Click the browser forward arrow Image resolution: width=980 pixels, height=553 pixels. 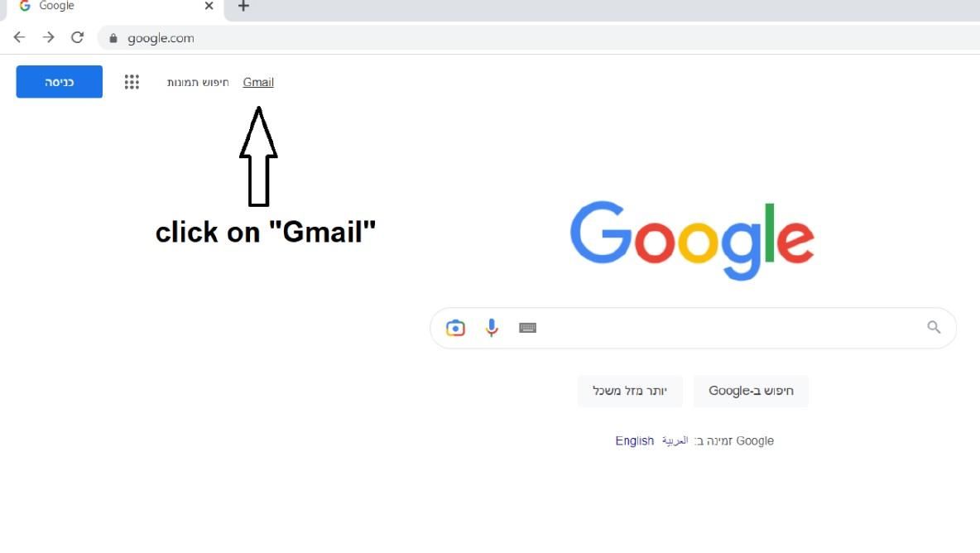click(48, 37)
